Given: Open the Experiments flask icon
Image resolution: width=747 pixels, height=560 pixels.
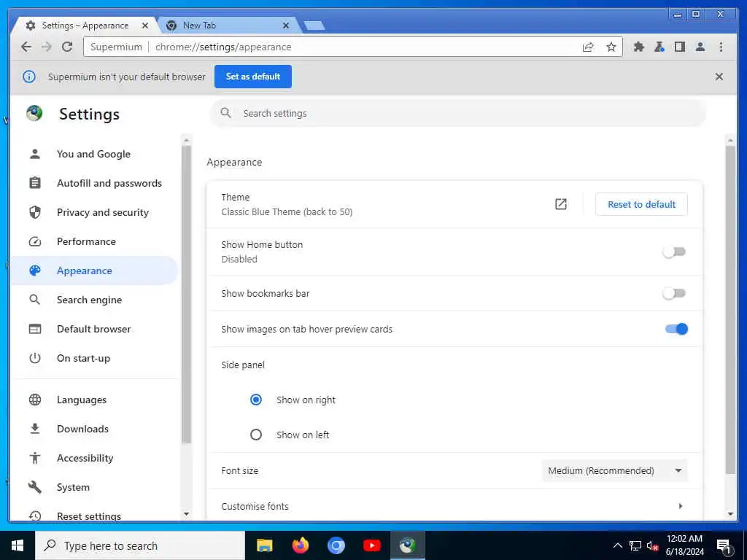Looking at the screenshot, I should pos(659,47).
